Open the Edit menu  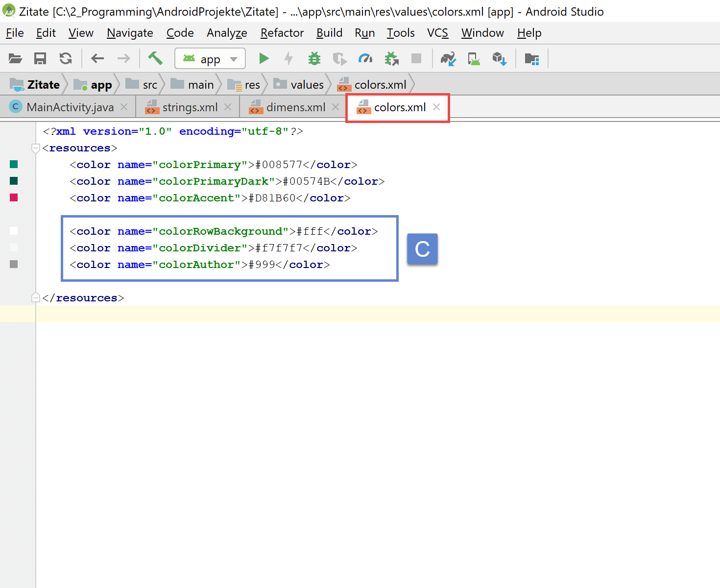(46, 33)
